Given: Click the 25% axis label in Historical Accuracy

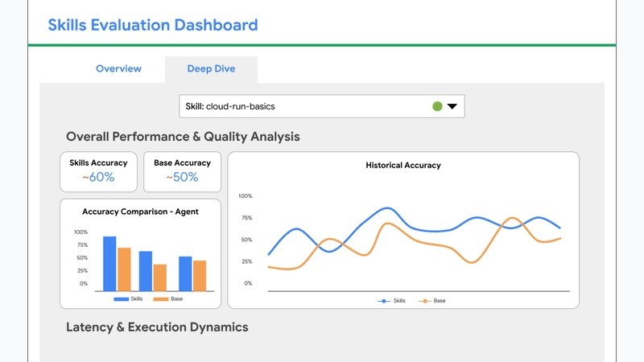Looking at the screenshot, I should (246, 261).
